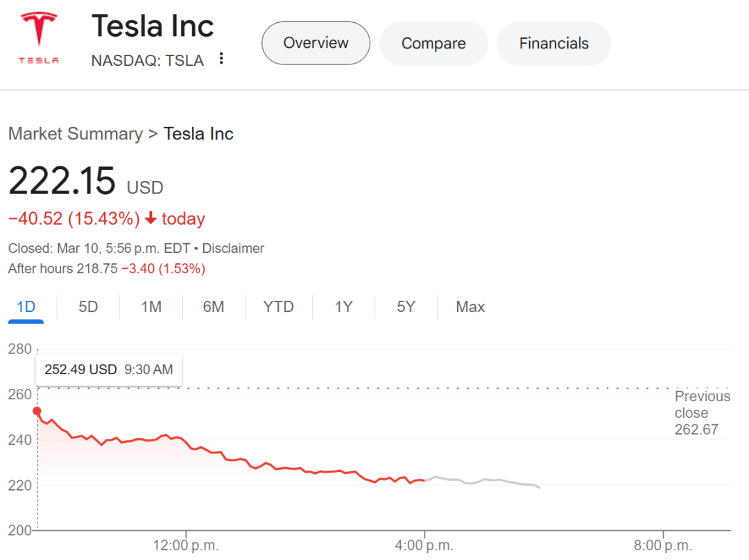Select the 5Y chart range

(x=406, y=306)
